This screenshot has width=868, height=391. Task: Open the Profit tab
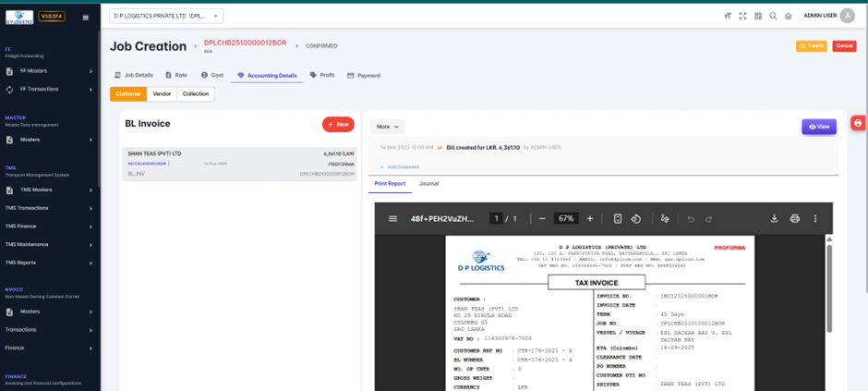pyautogui.click(x=322, y=75)
